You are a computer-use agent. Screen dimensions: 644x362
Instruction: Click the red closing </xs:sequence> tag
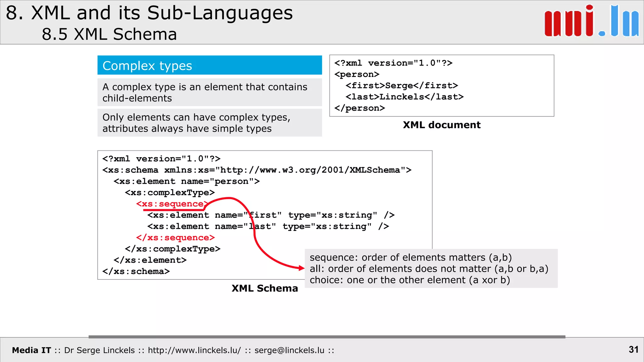coord(175,238)
